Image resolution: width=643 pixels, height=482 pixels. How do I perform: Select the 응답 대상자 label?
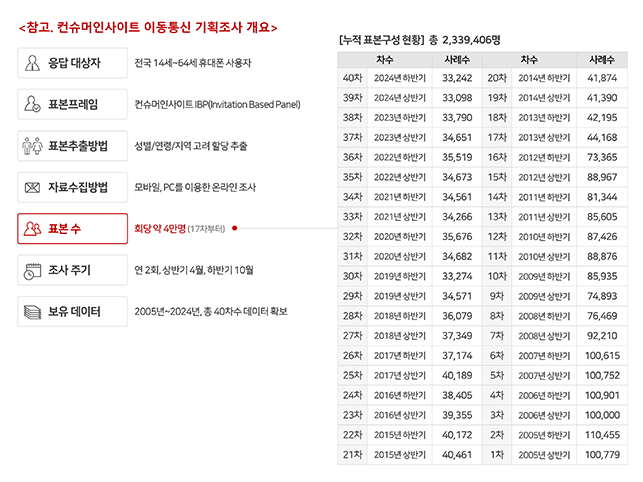click(74, 63)
